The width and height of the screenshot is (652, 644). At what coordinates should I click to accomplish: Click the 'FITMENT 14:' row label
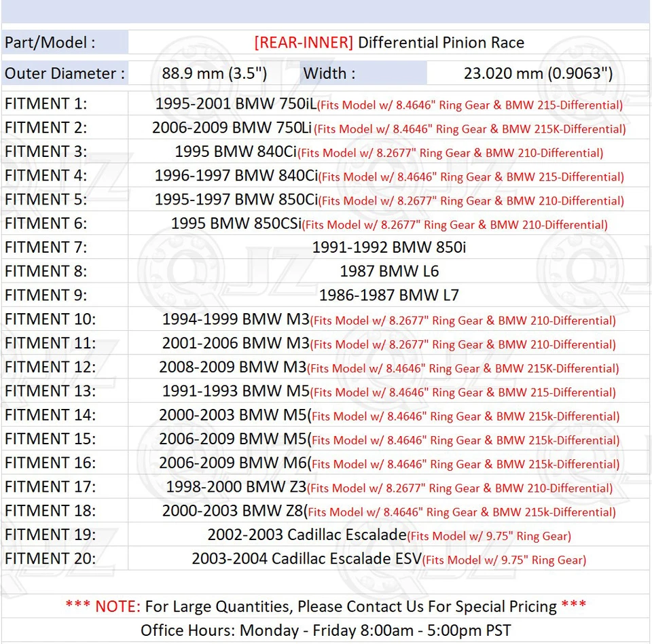[50, 415]
